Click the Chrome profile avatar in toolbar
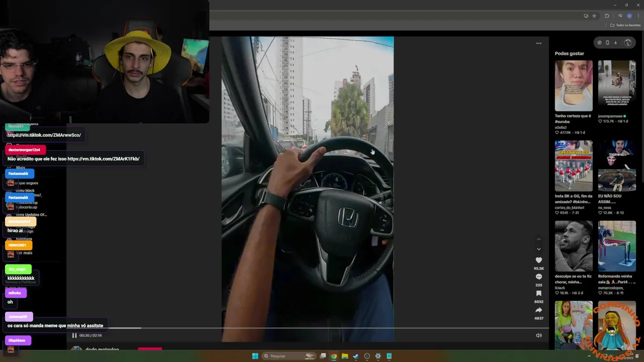 coord(629,16)
